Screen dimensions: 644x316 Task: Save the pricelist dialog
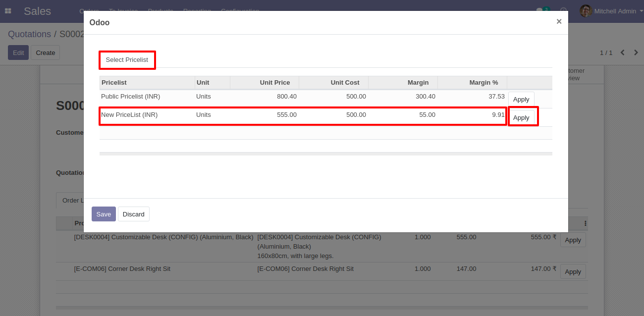(104, 214)
